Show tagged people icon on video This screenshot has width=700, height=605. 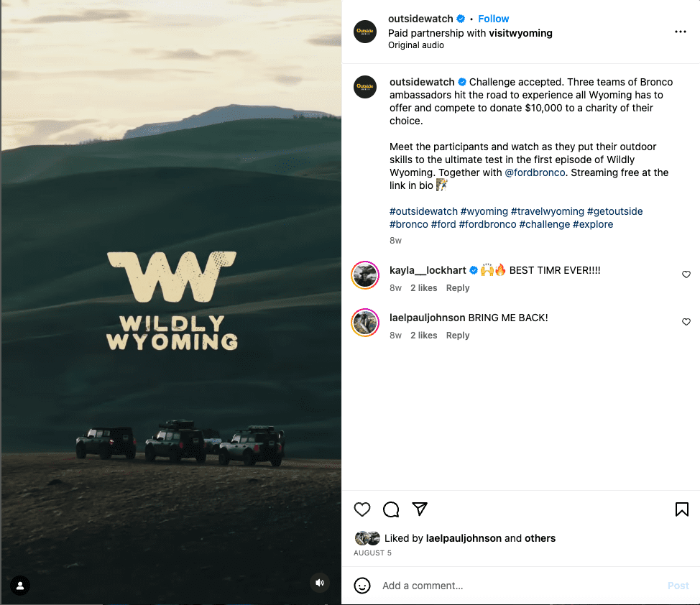(x=20, y=586)
